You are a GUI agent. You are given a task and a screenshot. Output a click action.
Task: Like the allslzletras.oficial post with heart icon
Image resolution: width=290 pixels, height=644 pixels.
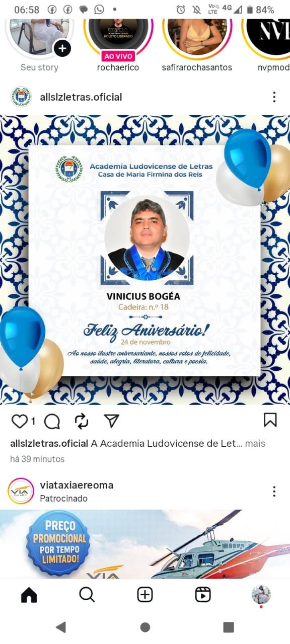(19, 421)
